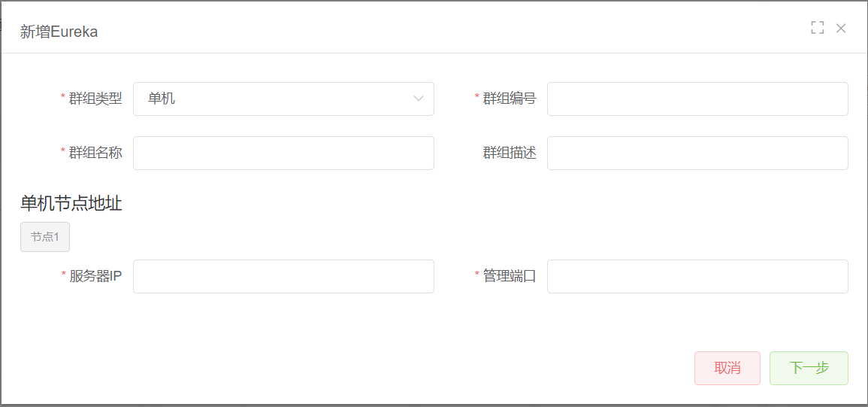Image resolution: width=868 pixels, height=407 pixels.
Task: Toggle fullscreen for the 新增Eureka dialog
Action: click(817, 29)
